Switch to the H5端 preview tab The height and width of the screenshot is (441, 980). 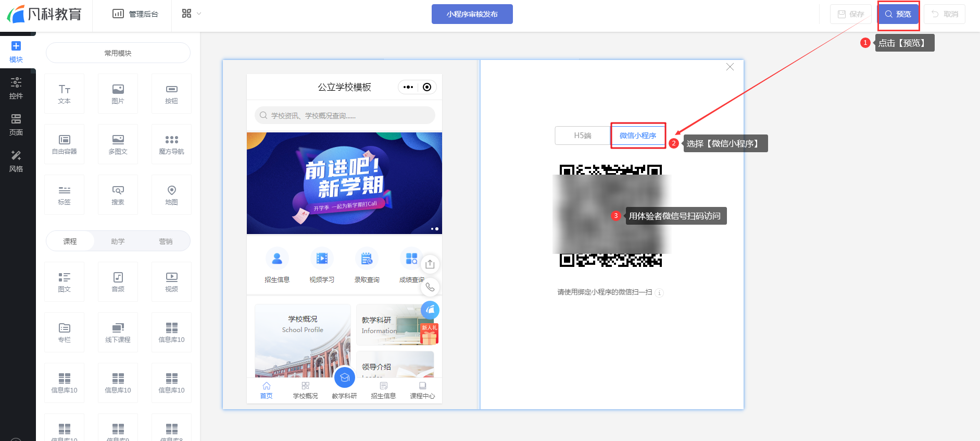(583, 136)
